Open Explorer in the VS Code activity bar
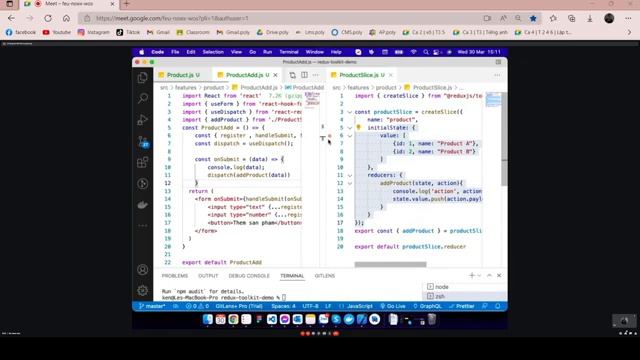 142,77
